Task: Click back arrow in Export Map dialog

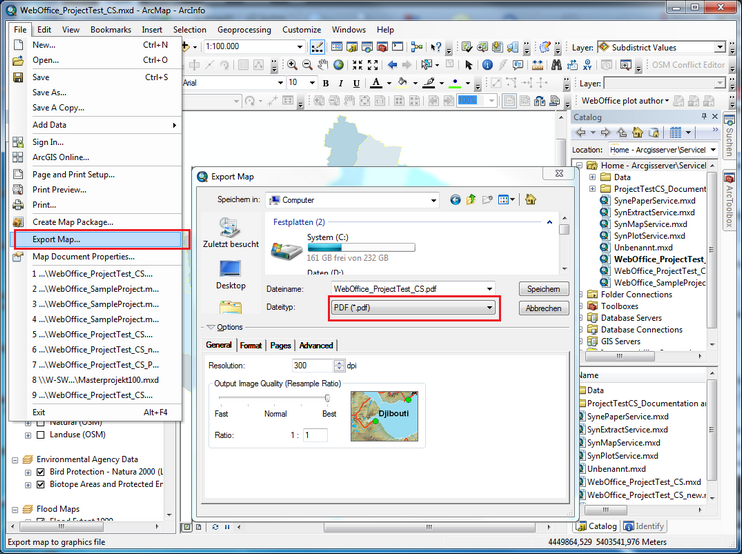Action: coord(455,200)
